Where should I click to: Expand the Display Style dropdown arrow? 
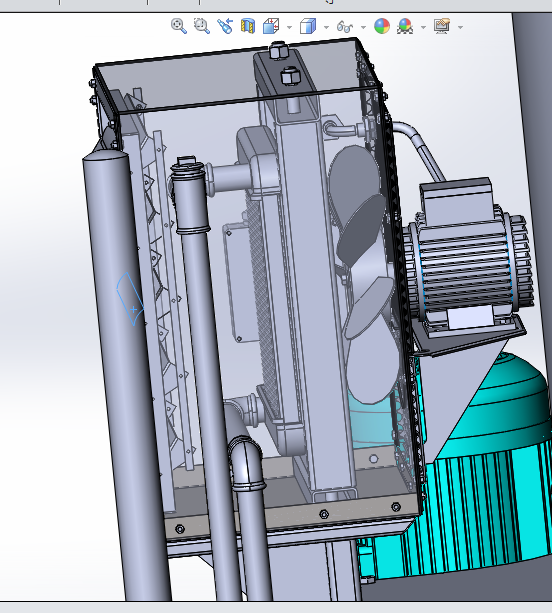[326, 27]
